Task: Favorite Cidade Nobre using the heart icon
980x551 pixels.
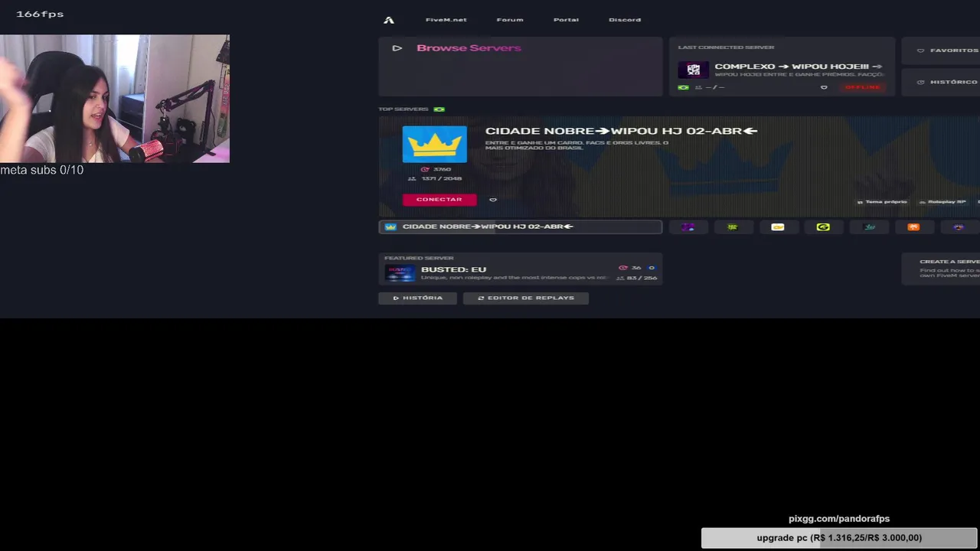Action: 493,200
